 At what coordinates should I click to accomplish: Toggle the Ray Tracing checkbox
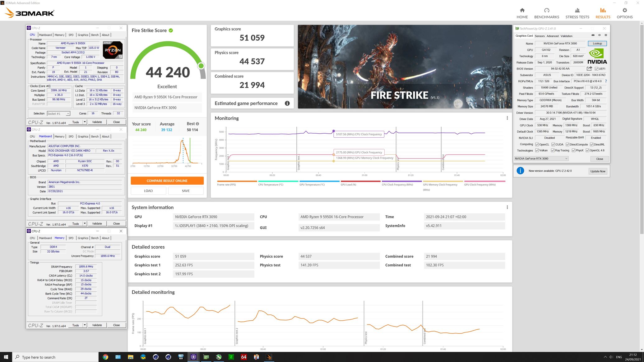[553, 150]
